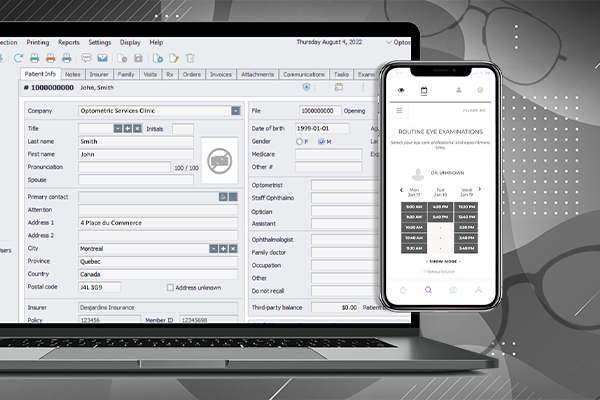Open the Settings menu
Image resolution: width=600 pixels, height=400 pixels.
click(99, 42)
